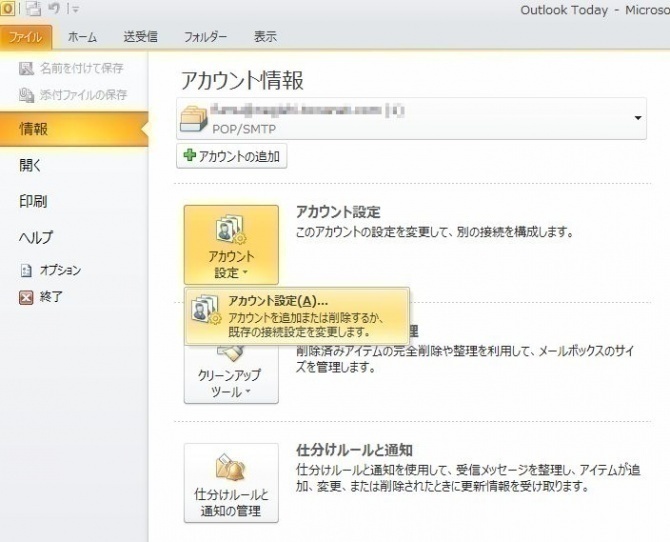Viewport: 670px width, 542px height.
Task: Expand the POP/SMTP account selector dropdown
Action: [x=638, y=118]
